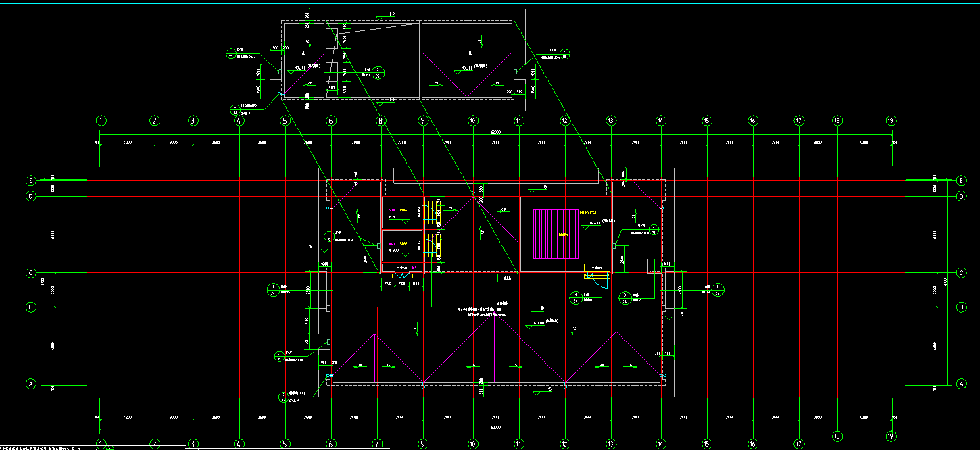Select grid bubble 14 in the upper axis row
Screen dimensions: 980x450
660,121
